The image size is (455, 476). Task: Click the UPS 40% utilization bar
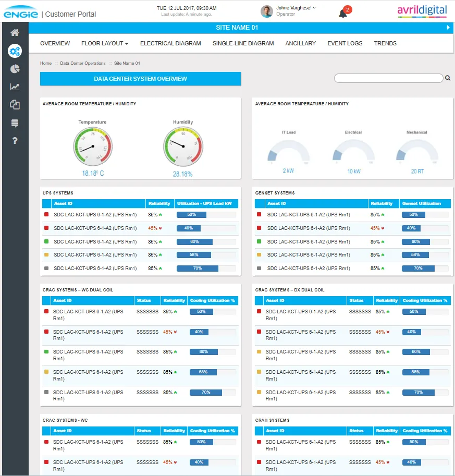point(189,228)
